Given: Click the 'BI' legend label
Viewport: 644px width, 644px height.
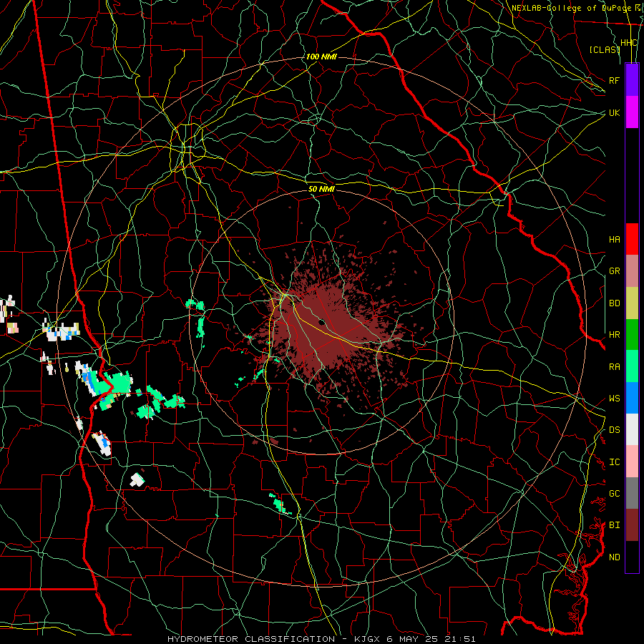Looking at the screenshot, I should [x=614, y=525].
